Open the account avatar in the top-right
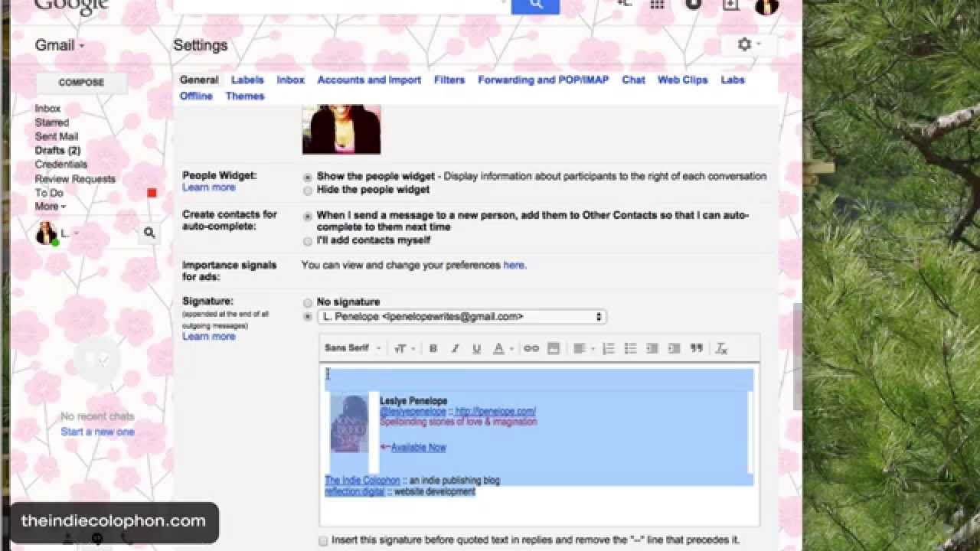980x551 pixels. (766, 5)
